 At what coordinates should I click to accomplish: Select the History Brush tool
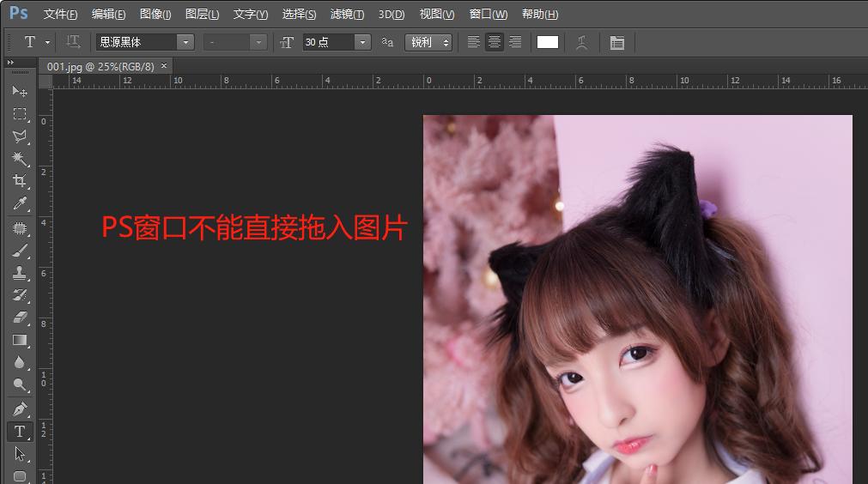coord(20,295)
